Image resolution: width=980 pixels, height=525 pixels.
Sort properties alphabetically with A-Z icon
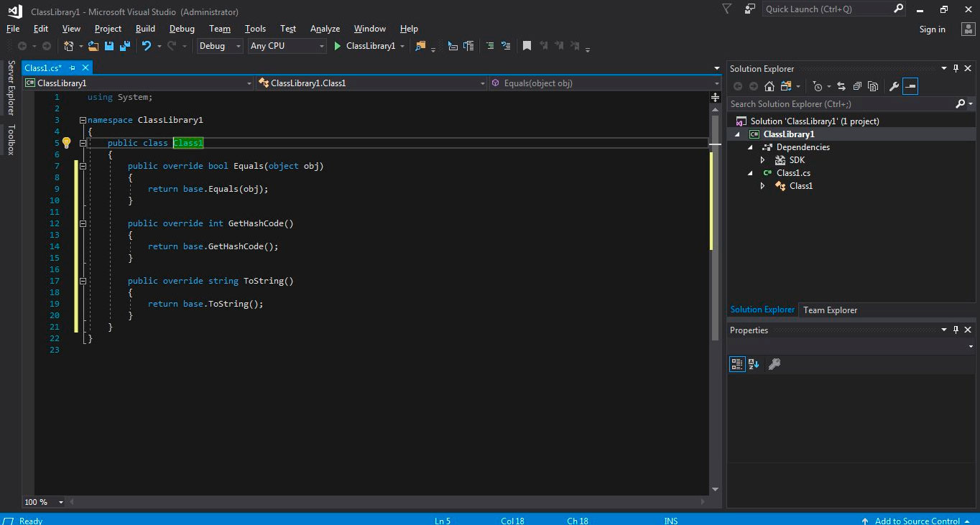tap(754, 364)
